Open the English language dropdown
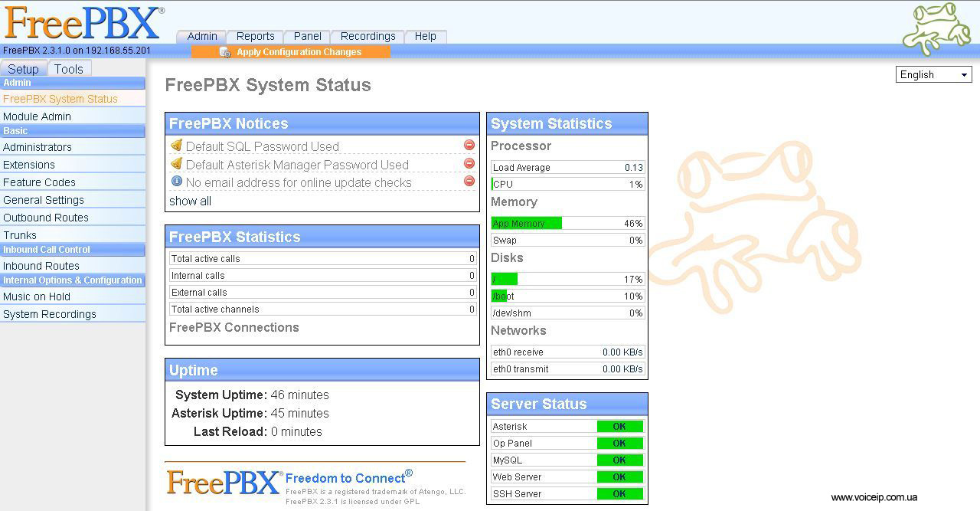Screen dimensions: 980x511 (x=933, y=74)
